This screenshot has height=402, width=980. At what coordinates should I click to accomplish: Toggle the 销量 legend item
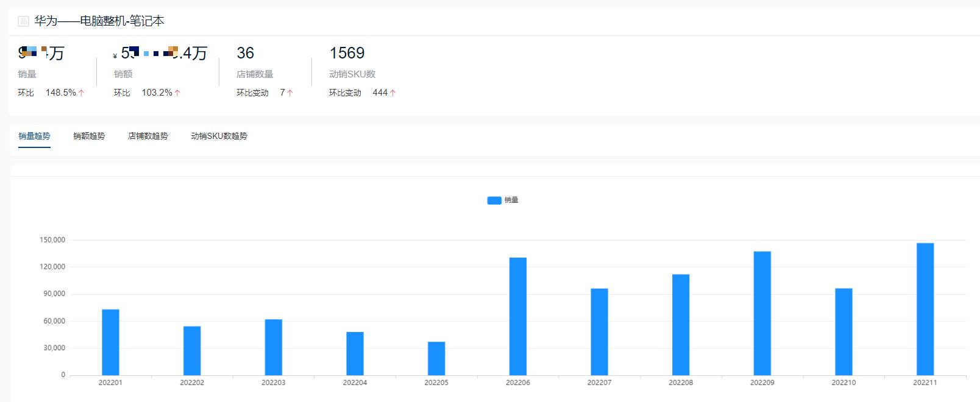503,200
